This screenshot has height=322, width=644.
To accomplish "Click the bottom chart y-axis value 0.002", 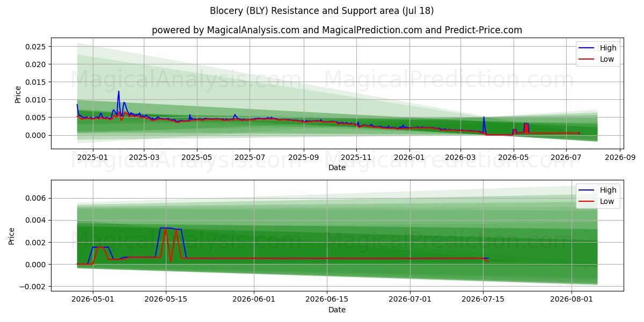I will [x=35, y=243].
